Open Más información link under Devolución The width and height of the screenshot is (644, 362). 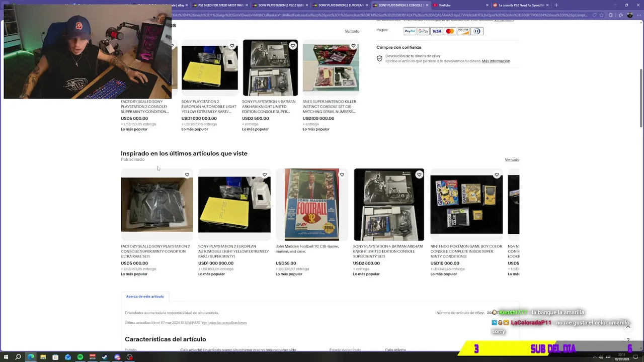point(496,61)
